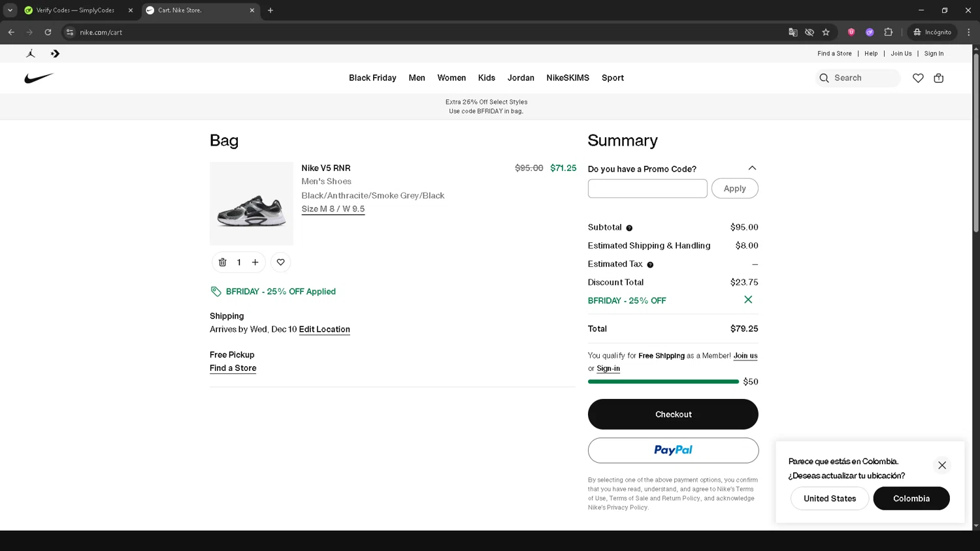Click Nike V5 RNR product title
The image size is (980, 551).
click(x=326, y=168)
